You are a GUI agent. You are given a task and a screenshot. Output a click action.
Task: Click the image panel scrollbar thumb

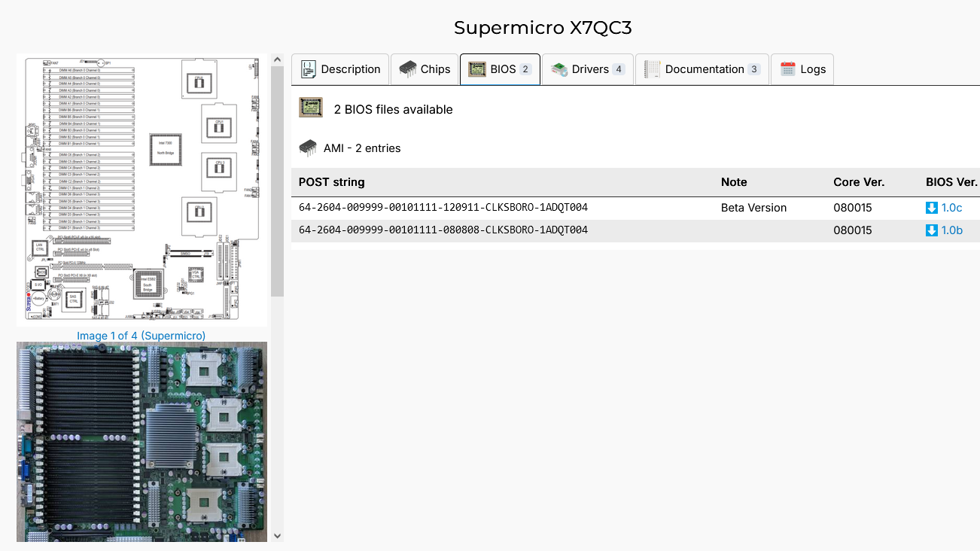coord(277,181)
